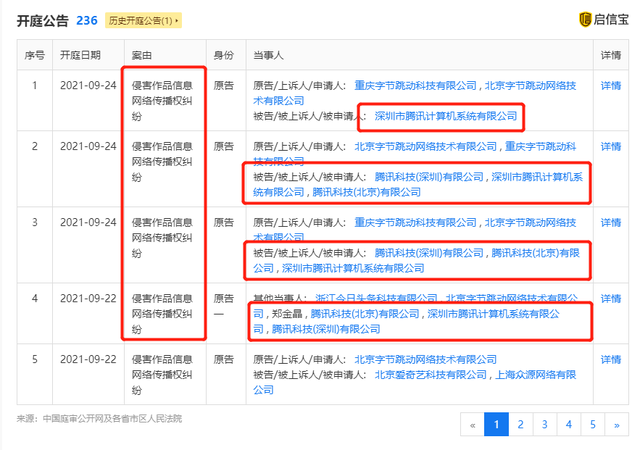
Task: Open 详情 link for row 2
Action: [611, 146]
